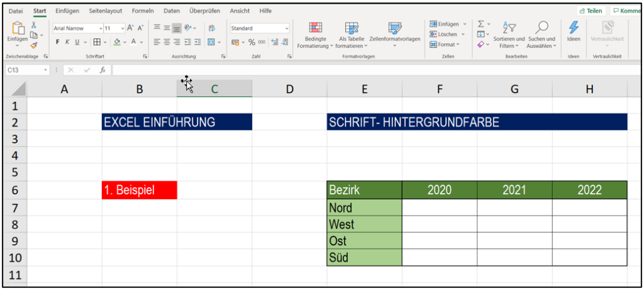Screen dimensions: 644x291
Task: Click the wrap text icon
Action: pyautogui.click(x=212, y=28)
